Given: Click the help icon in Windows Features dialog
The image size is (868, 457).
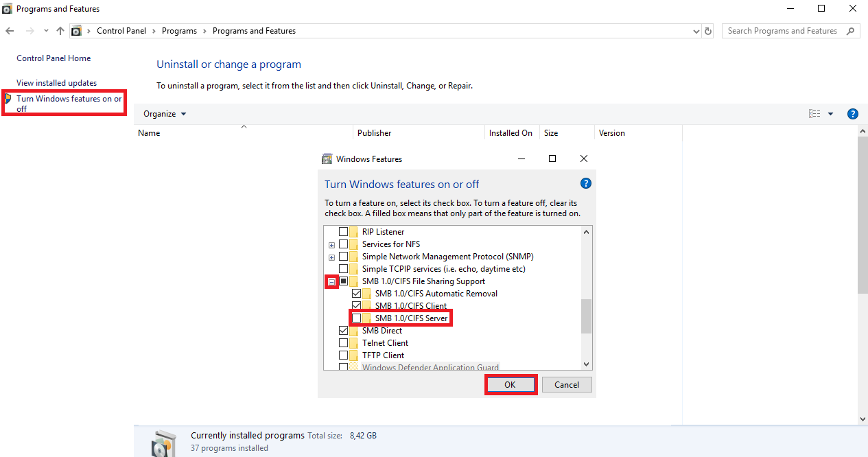Looking at the screenshot, I should coord(585,183).
